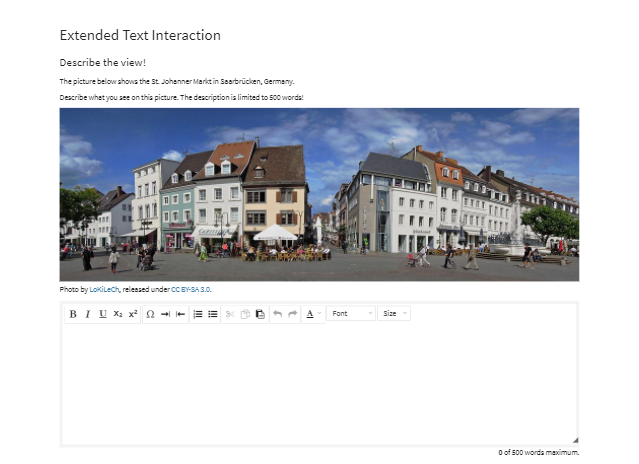The image size is (639, 464).
Task: Open the Font dropdown
Action: [351, 314]
